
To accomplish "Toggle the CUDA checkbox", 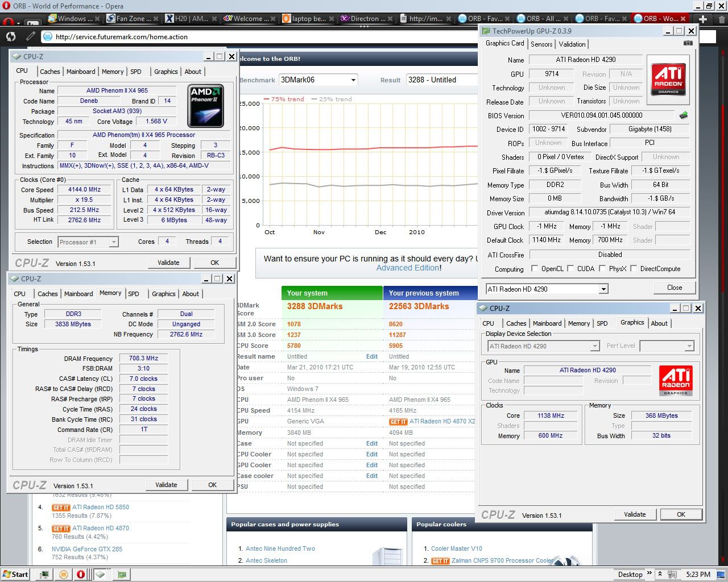I will (x=570, y=269).
